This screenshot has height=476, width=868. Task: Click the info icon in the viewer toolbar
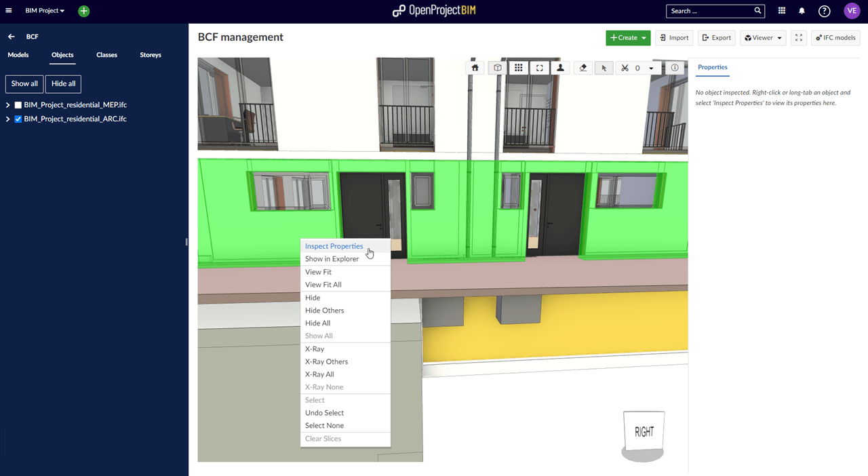[673, 68]
